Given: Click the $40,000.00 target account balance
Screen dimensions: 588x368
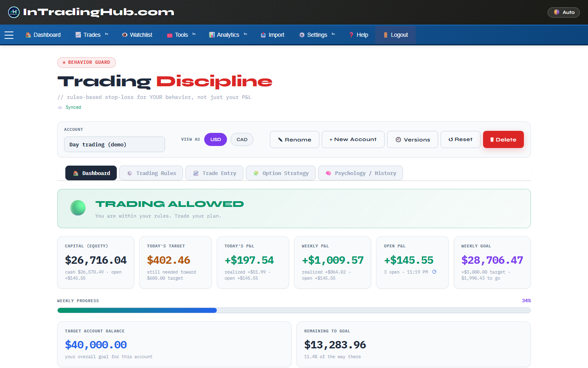Looking at the screenshot, I should pyautogui.click(x=96, y=345).
